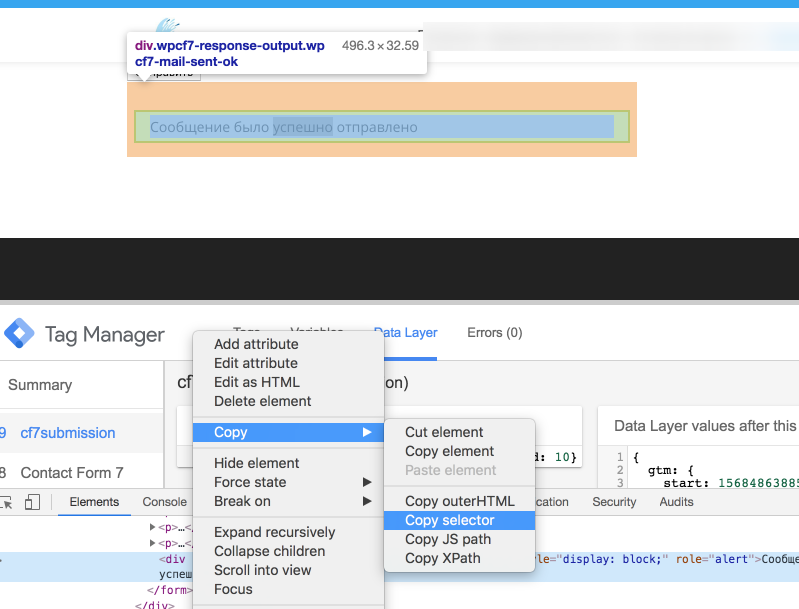Toggle the device toolbar icon
The image size is (799, 609).
click(32, 502)
